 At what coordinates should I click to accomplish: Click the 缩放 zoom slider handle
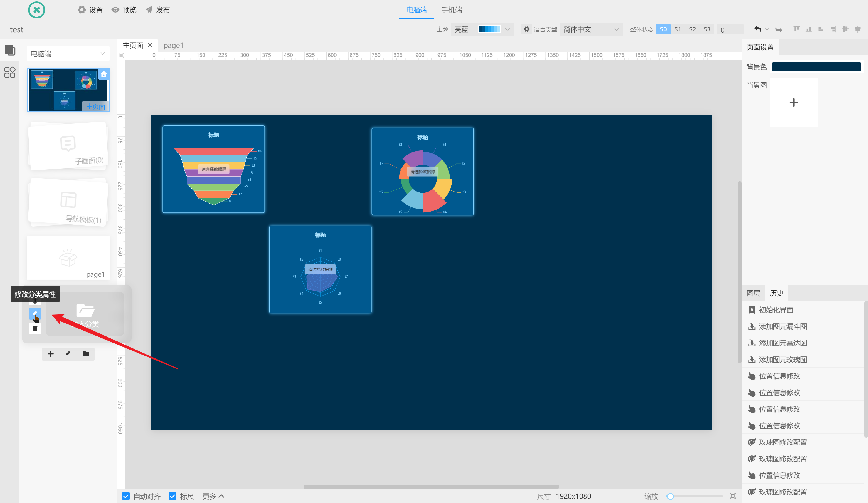click(670, 496)
